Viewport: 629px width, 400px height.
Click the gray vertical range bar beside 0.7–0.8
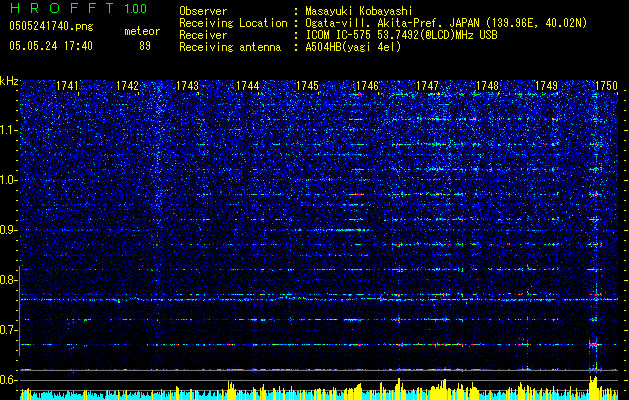[20, 311]
